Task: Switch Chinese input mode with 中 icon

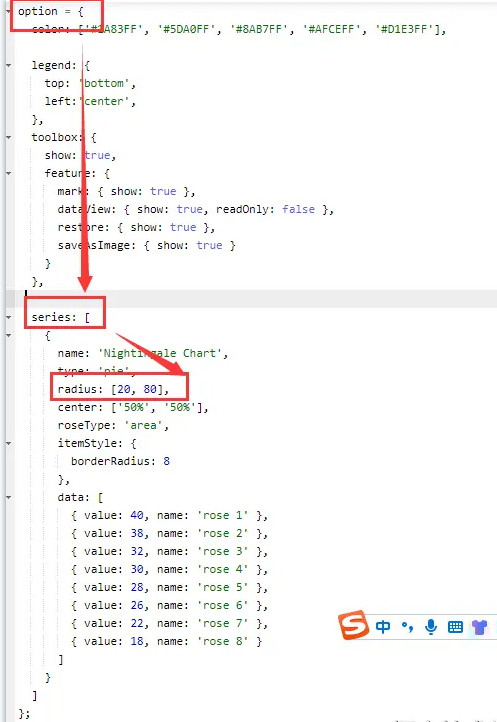Action: coord(383,627)
